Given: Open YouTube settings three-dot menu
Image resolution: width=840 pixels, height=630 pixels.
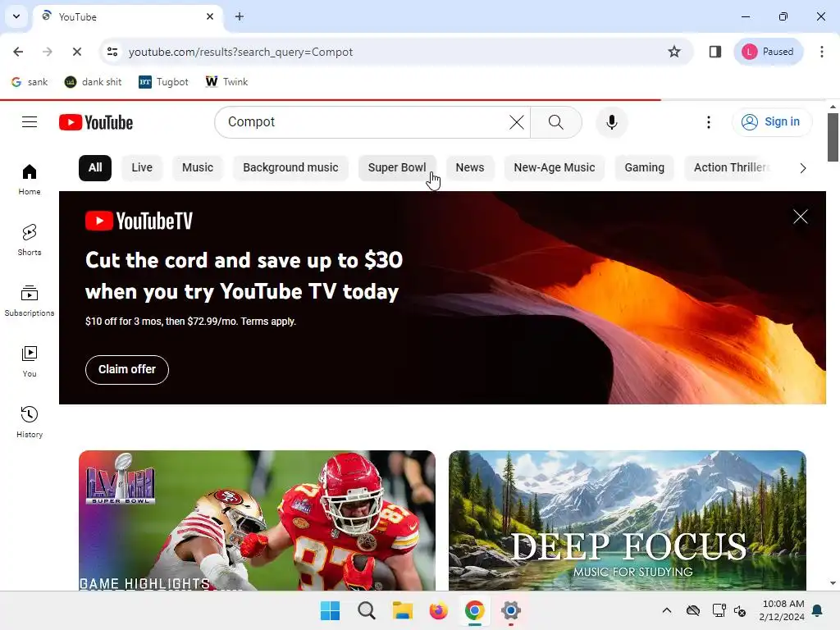Looking at the screenshot, I should pyautogui.click(x=708, y=122).
